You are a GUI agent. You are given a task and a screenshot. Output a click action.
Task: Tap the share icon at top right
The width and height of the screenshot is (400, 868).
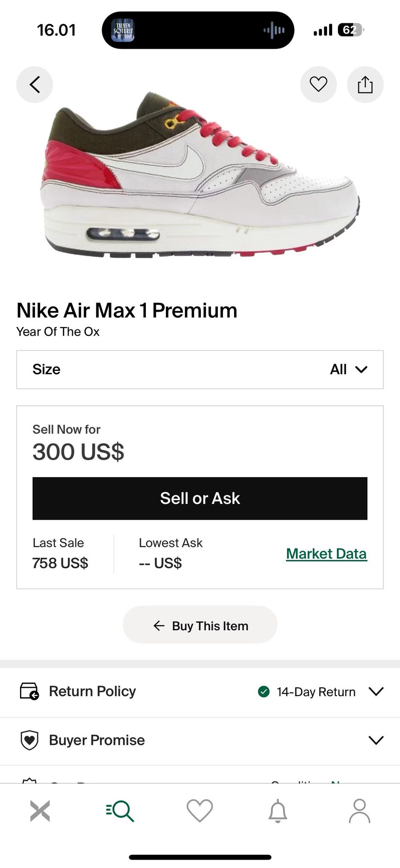365,85
